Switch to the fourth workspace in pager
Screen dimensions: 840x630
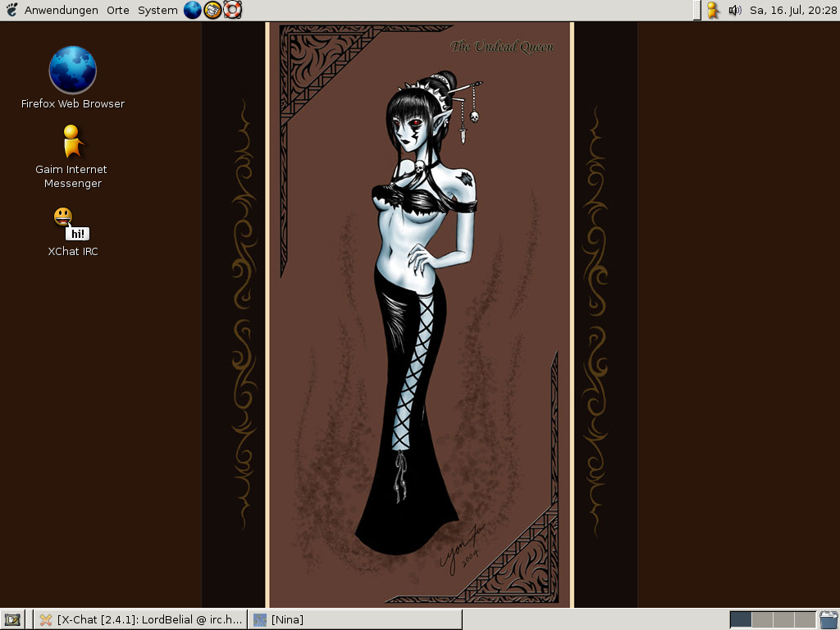[x=805, y=619]
